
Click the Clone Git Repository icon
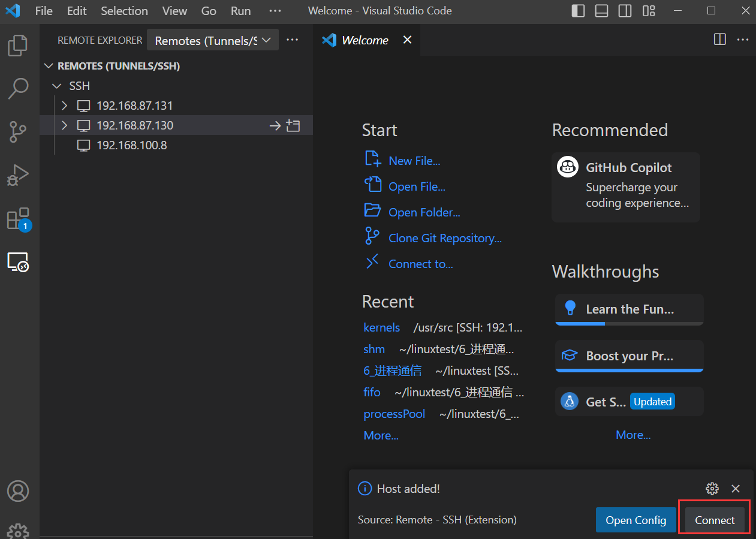pos(372,236)
